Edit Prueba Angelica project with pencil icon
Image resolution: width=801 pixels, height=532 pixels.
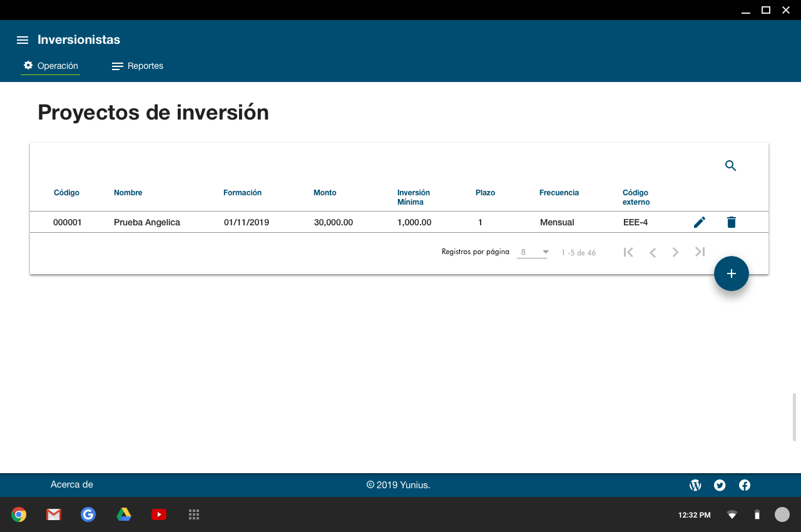point(700,222)
